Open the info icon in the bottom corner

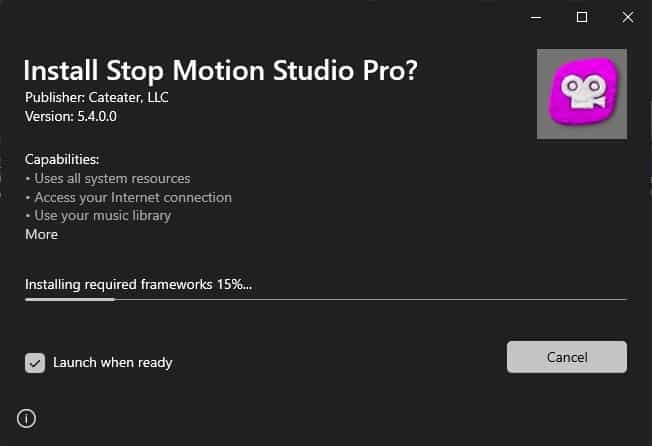click(x=27, y=418)
